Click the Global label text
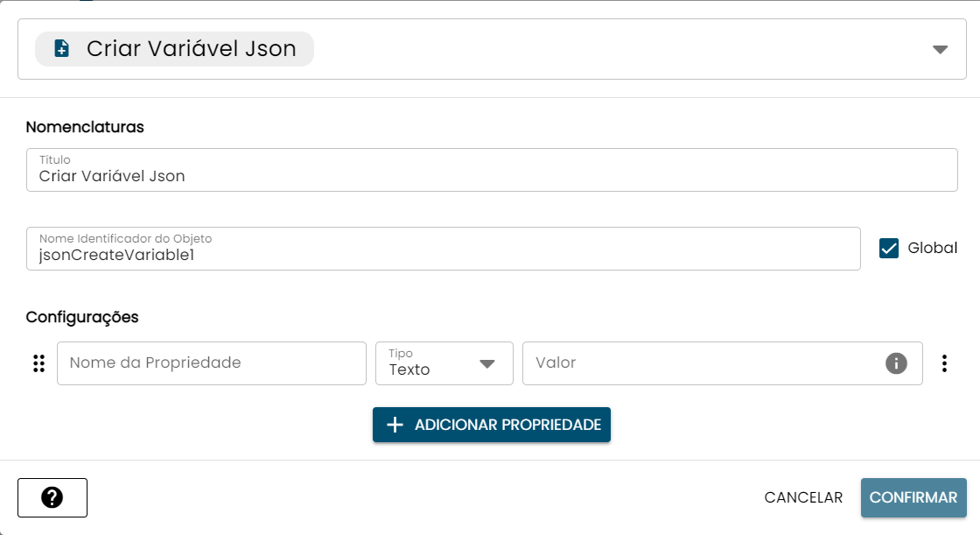The height and width of the screenshot is (535, 980). tap(933, 249)
